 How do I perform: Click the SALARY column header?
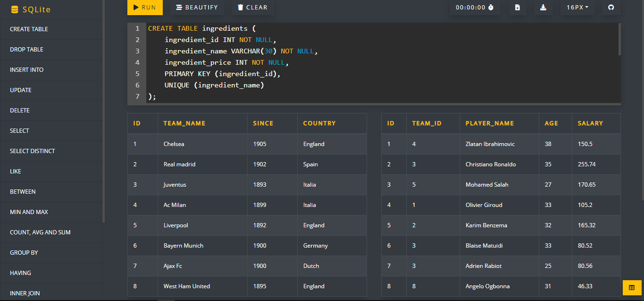(596, 123)
